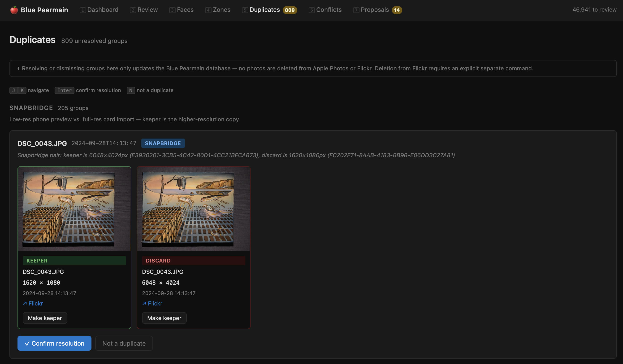Click the 6048 × 4024 dimensions text

coord(161,283)
